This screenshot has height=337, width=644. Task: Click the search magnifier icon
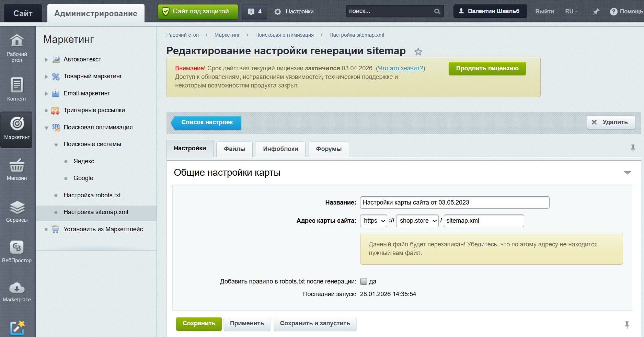pyautogui.click(x=437, y=11)
